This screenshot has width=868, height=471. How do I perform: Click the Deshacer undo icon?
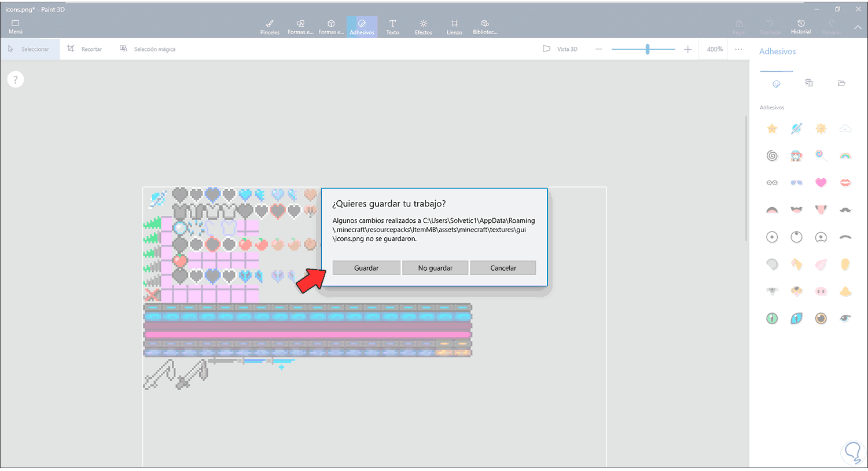(770, 27)
